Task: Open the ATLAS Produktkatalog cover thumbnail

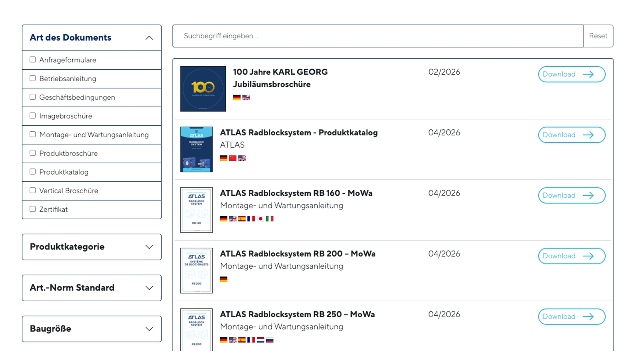Action: point(196,149)
